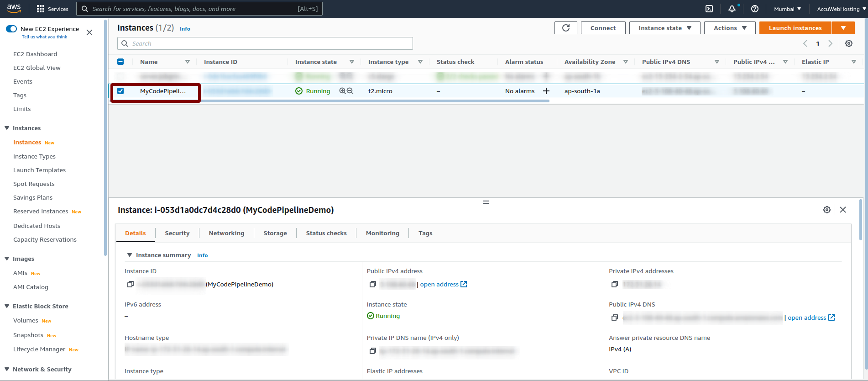Image resolution: width=868 pixels, height=381 pixels.
Task: Open the Instance state dropdown
Action: [664, 28]
